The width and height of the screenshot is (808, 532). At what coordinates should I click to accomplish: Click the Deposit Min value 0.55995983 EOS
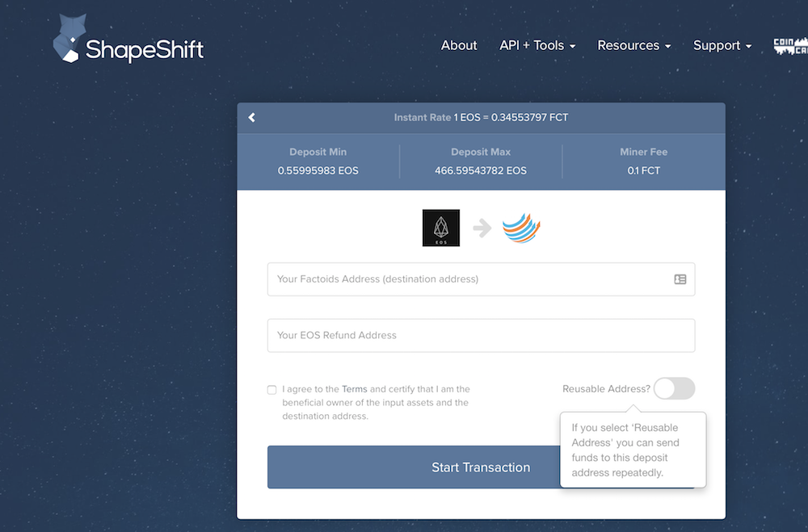pyautogui.click(x=318, y=170)
